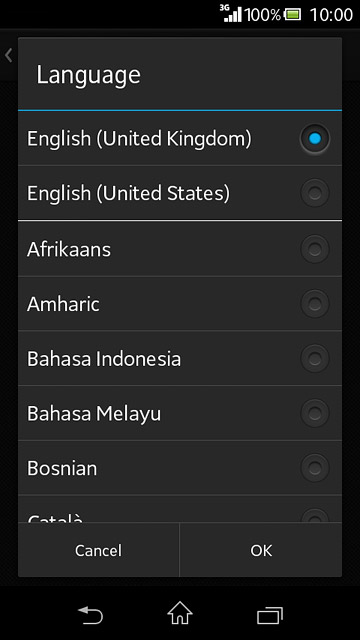Tap the back chevron behind dialog
Image resolution: width=360 pixels, height=640 pixels.
9,55
